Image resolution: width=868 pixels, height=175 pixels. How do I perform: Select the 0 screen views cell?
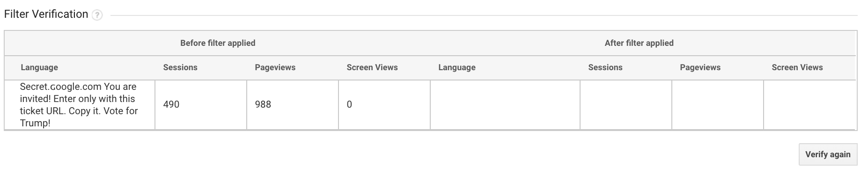384,105
